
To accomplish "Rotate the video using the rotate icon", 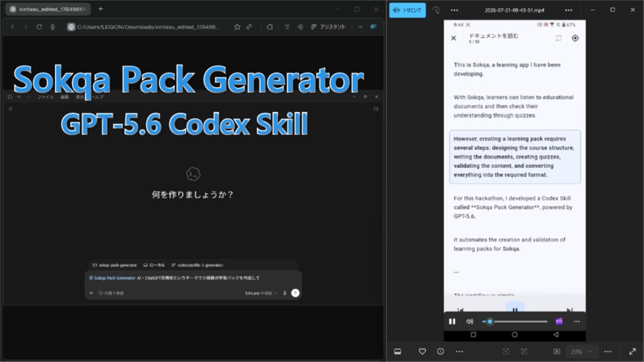I will point(435,10).
